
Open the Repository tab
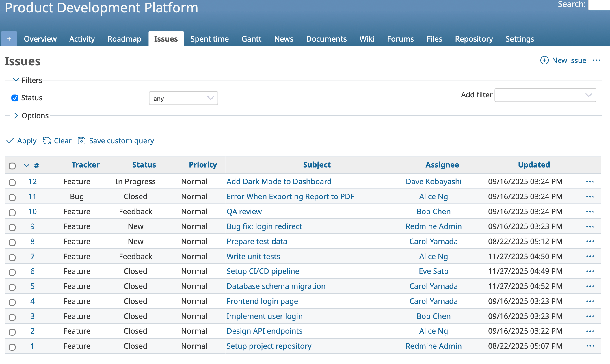point(474,39)
